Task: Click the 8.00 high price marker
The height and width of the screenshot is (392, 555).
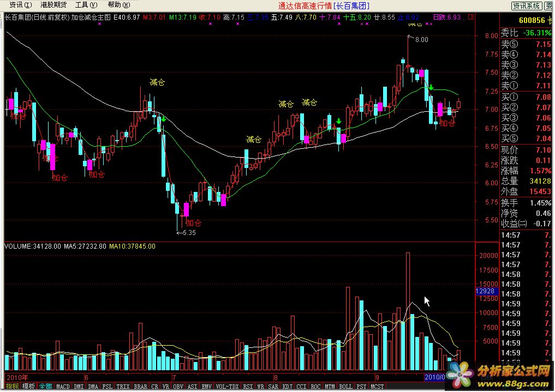Action: [x=421, y=40]
